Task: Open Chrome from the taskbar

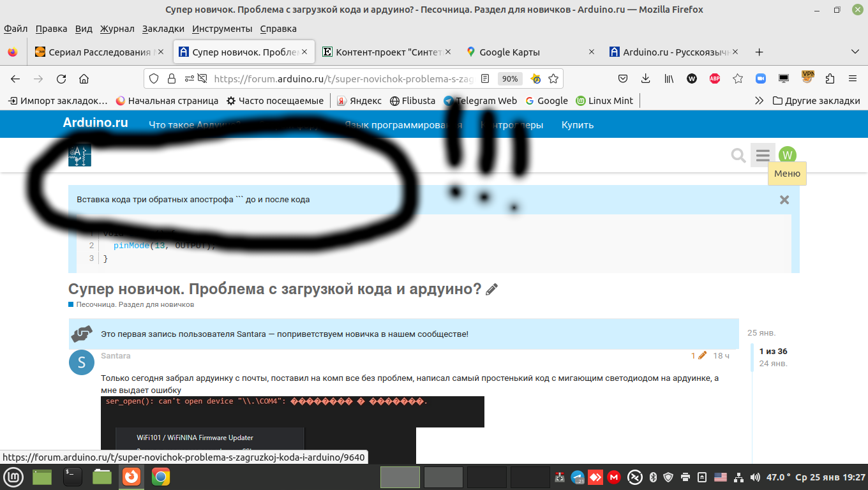Action: point(161,477)
